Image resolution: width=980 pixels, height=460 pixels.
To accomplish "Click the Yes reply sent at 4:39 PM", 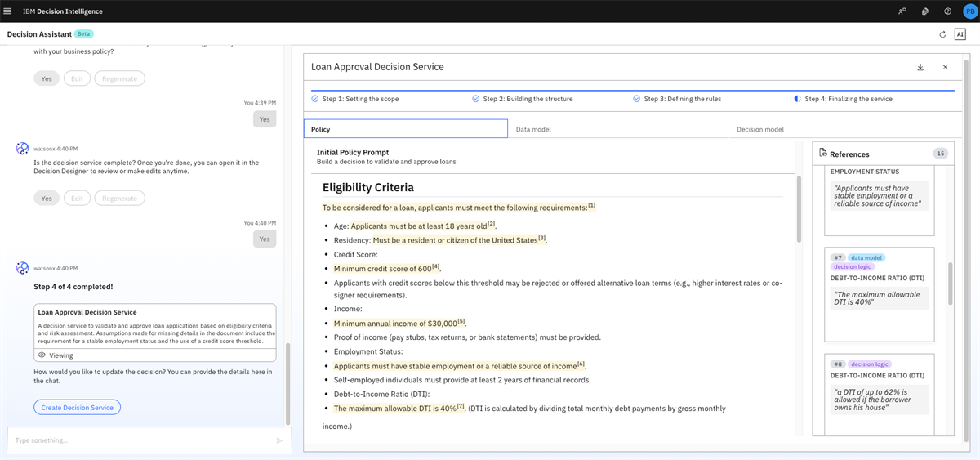I will coord(264,119).
